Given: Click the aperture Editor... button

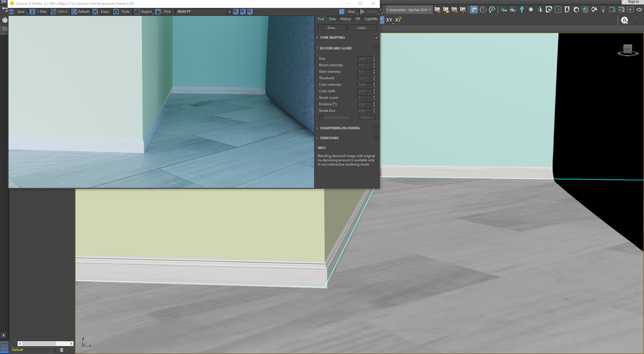Looking at the screenshot, I should (x=367, y=117).
